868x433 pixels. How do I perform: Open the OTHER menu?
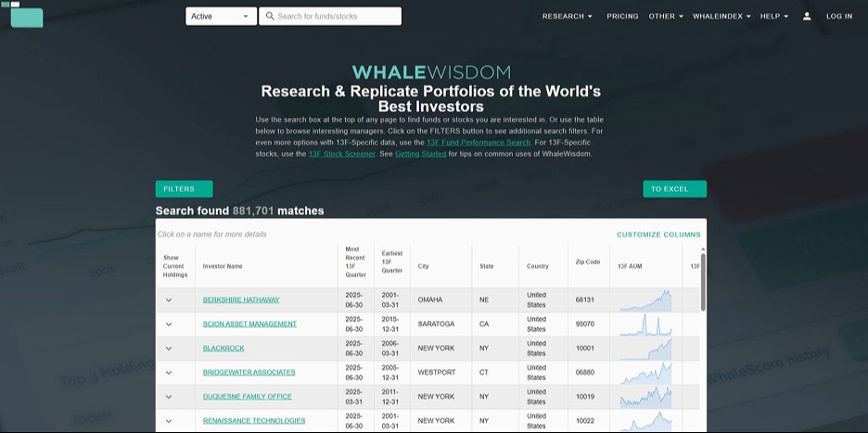[666, 17]
